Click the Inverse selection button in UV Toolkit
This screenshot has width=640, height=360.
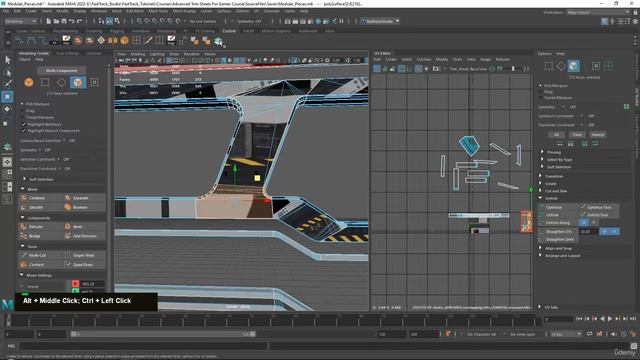pos(597,135)
